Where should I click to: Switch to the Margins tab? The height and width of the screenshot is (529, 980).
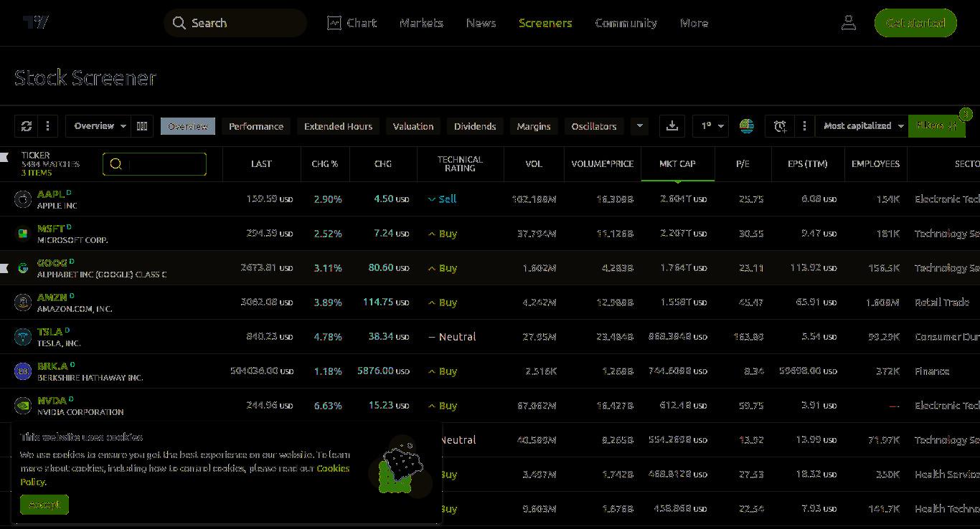[534, 126]
